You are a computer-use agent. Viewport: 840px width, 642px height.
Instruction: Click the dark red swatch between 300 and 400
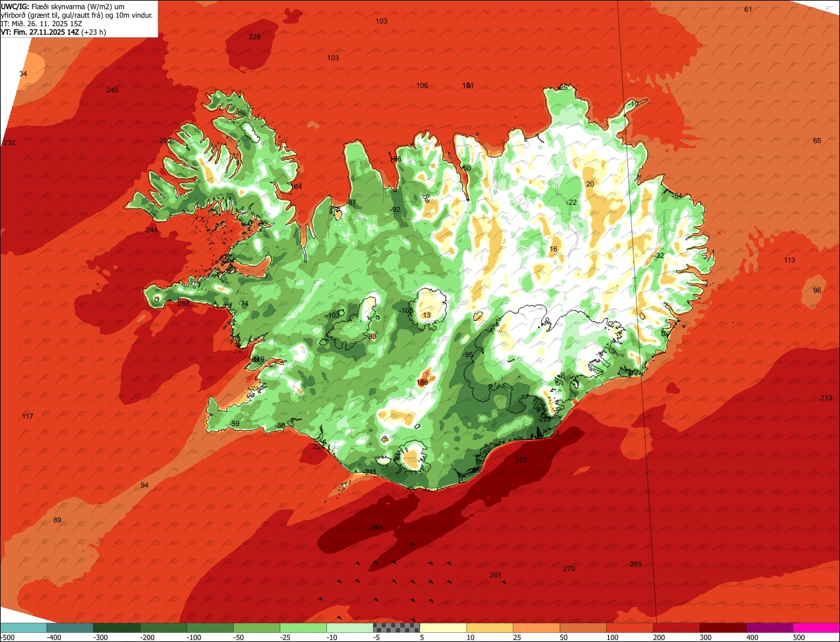point(723,628)
